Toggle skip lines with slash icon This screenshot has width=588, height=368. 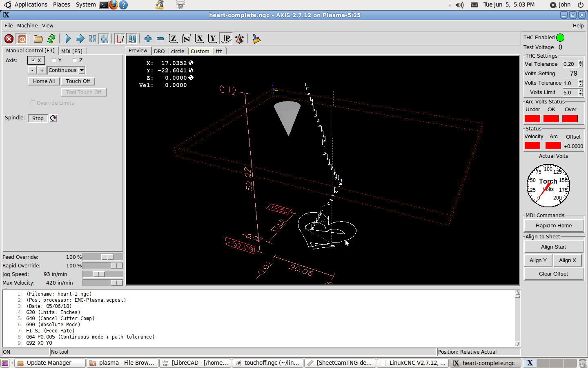click(120, 39)
